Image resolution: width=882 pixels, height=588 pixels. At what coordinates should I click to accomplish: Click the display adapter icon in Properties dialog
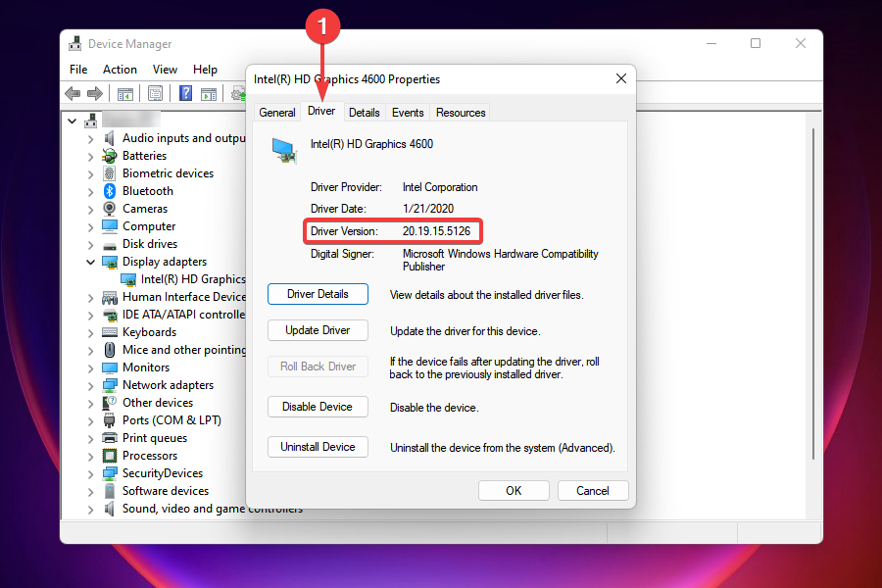pos(284,150)
